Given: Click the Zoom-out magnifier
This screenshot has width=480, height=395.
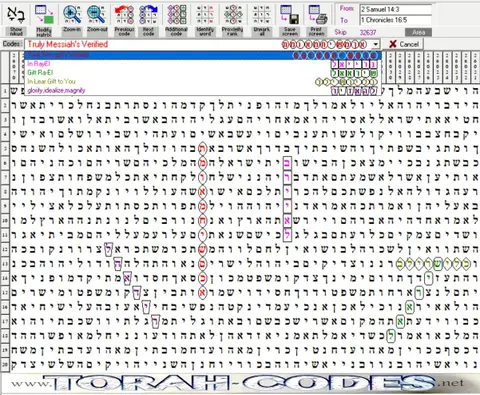Looking at the screenshot, I should pos(97,19).
